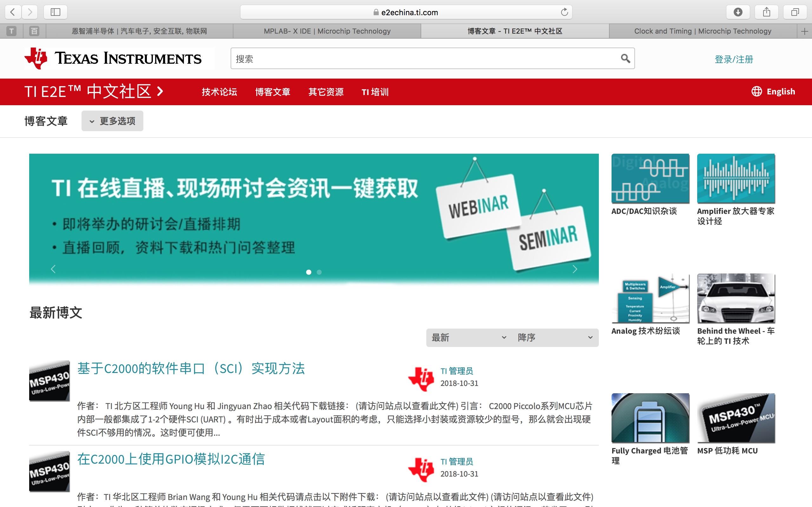This screenshot has height=507, width=812.
Task: Open the Safari downloads icon
Action: point(737,12)
